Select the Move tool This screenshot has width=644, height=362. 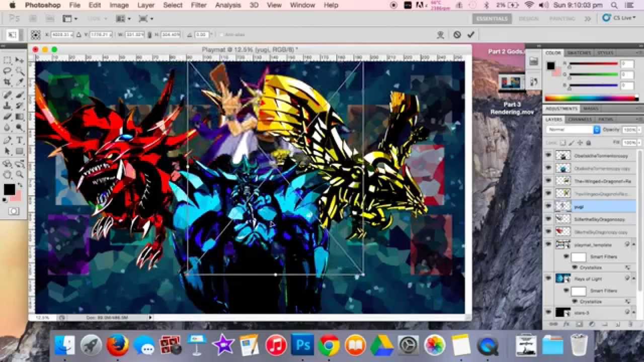[20, 60]
